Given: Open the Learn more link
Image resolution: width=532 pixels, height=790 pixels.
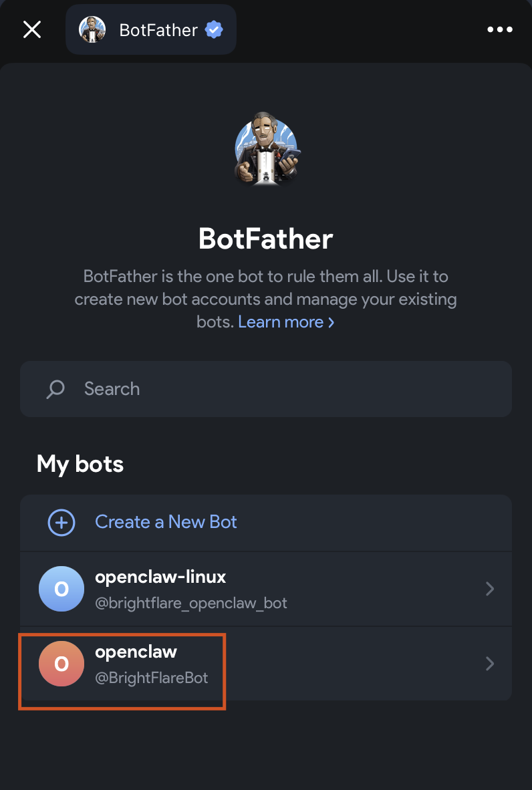Looking at the screenshot, I should coord(286,321).
